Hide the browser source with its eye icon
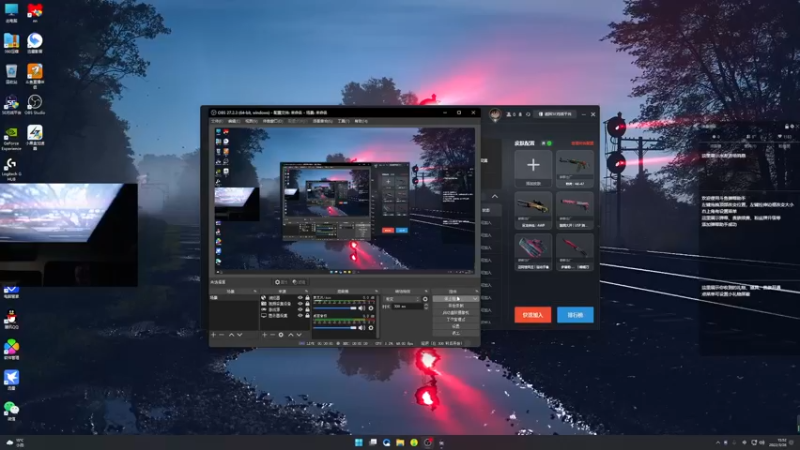The image size is (800, 450). tap(300, 297)
